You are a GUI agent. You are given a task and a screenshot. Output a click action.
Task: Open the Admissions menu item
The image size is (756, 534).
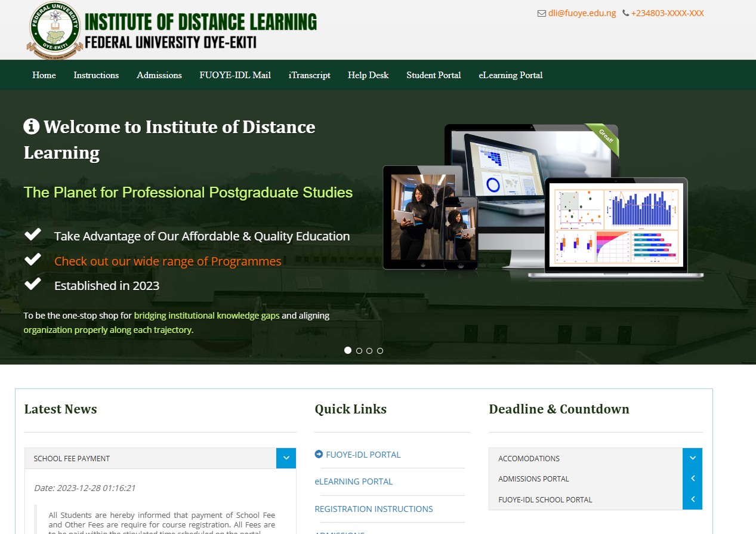(x=159, y=75)
